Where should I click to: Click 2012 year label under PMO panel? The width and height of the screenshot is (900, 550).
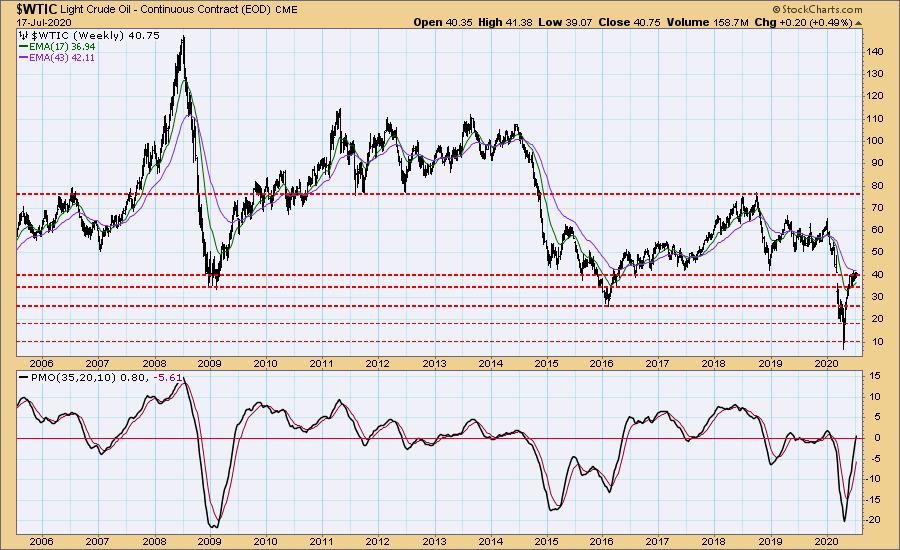click(x=378, y=541)
